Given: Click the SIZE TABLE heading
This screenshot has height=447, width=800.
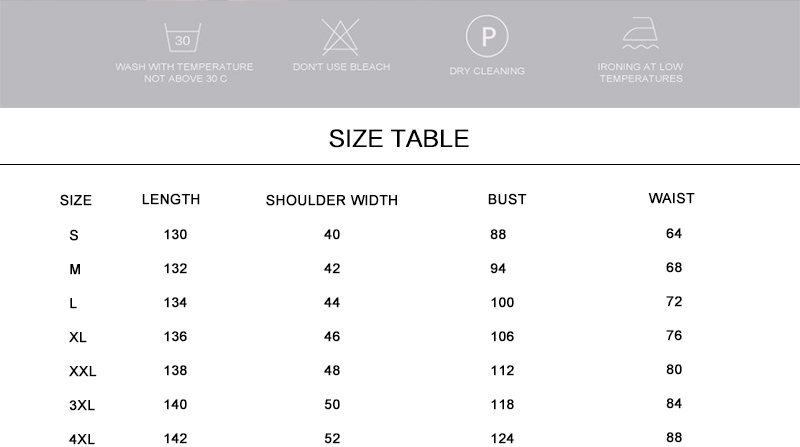Looking at the screenshot, I should (399, 138).
